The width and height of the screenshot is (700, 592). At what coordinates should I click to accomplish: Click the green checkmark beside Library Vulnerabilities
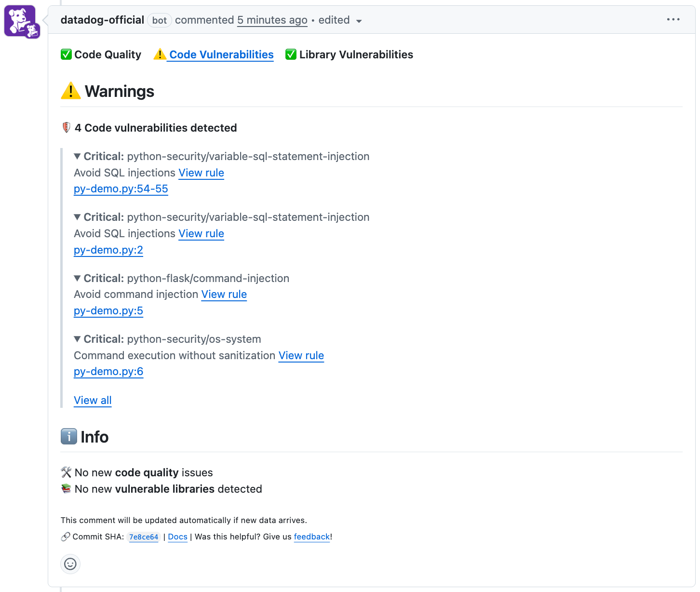pyautogui.click(x=291, y=54)
